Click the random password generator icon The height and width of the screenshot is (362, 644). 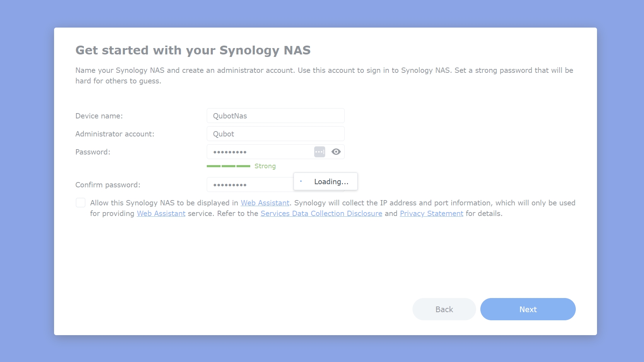[x=320, y=152]
